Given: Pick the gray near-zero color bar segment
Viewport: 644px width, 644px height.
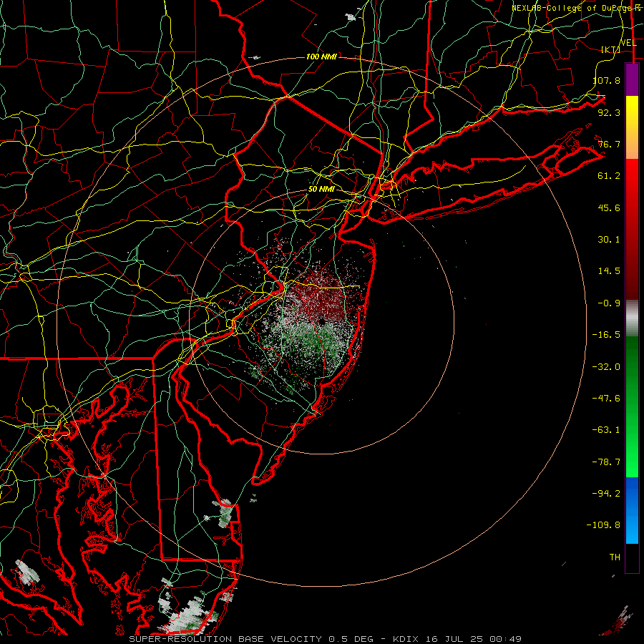Looking at the screenshot, I should (x=632, y=318).
